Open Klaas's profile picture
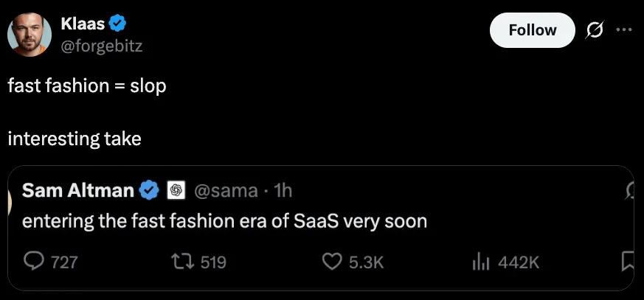 [30, 35]
